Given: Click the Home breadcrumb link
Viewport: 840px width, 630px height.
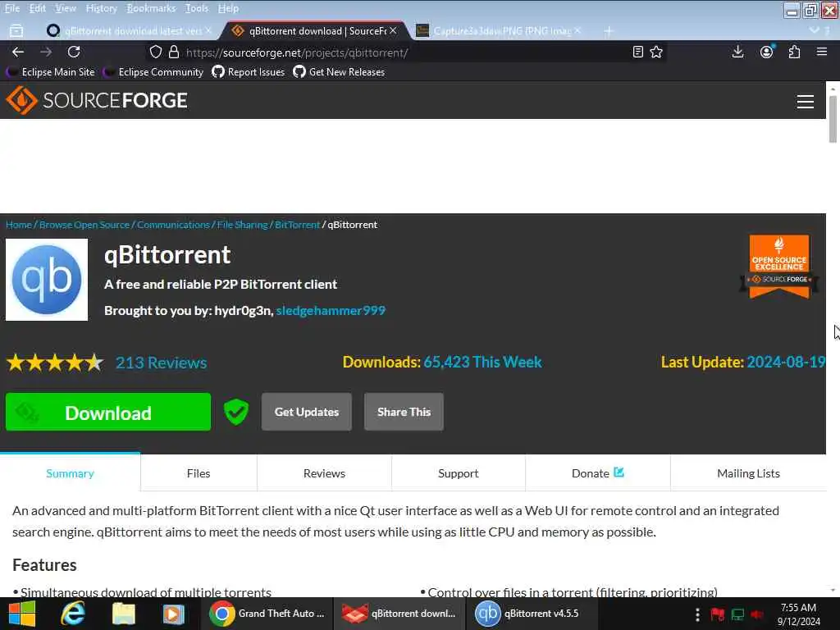Looking at the screenshot, I should coord(19,225).
